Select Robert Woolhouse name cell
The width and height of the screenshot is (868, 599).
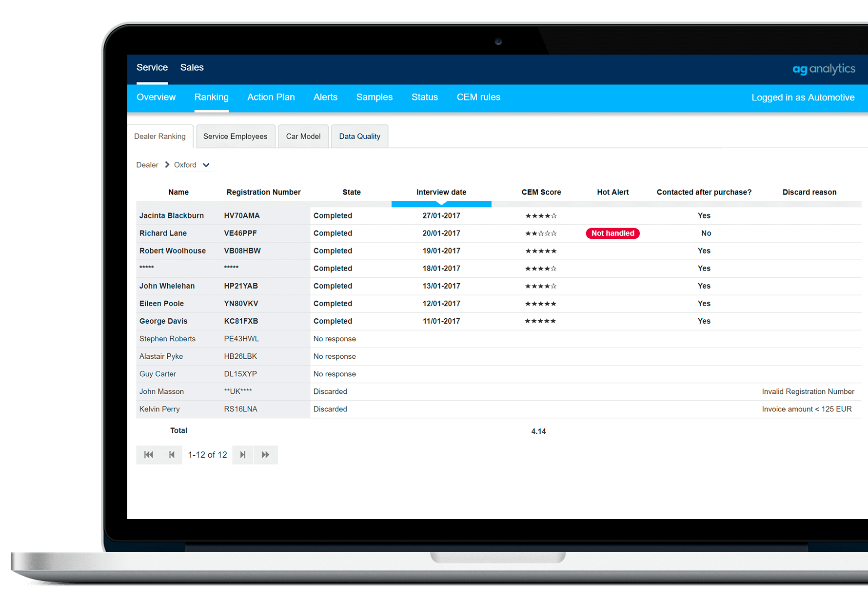click(x=173, y=251)
